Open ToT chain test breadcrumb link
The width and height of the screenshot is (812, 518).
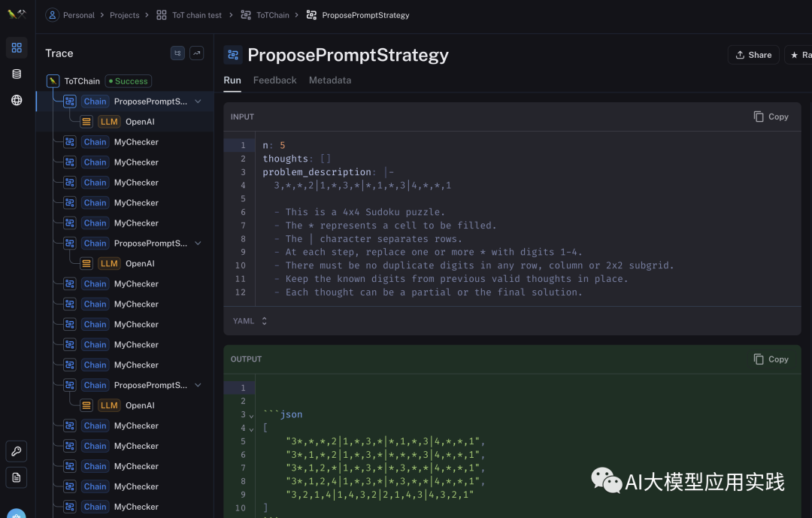[x=197, y=15]
